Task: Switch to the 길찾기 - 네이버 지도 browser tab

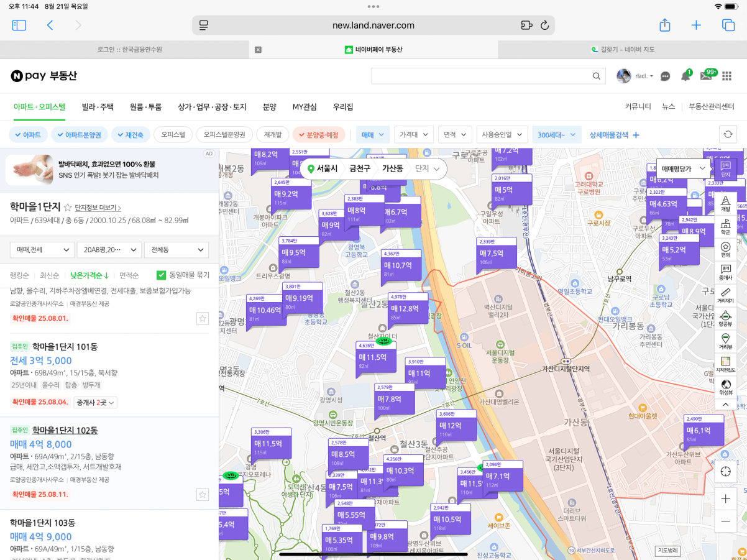Action: (623, 50)
